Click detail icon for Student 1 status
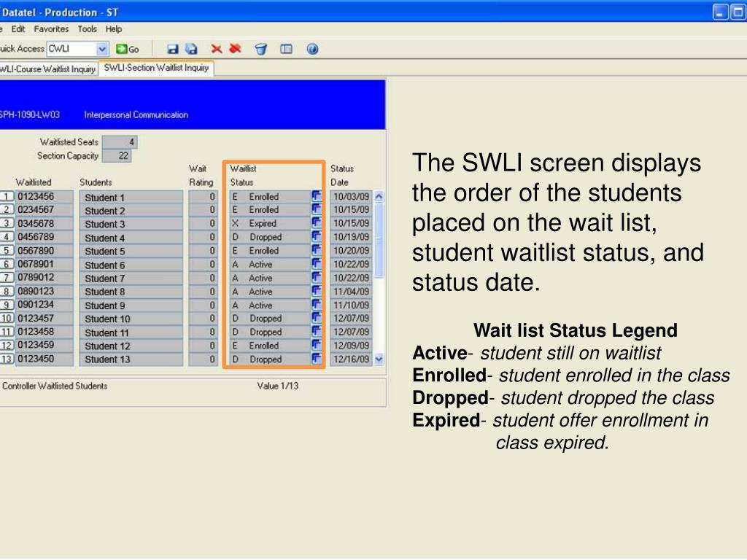747x560 pixels. (x=317, y=195)
